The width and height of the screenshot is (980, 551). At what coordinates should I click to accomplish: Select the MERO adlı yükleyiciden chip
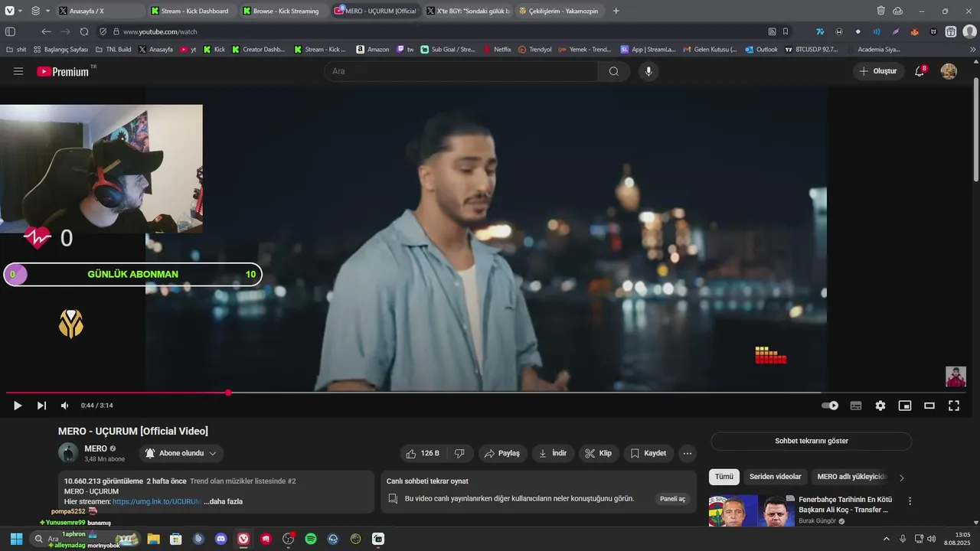(851, 477)
